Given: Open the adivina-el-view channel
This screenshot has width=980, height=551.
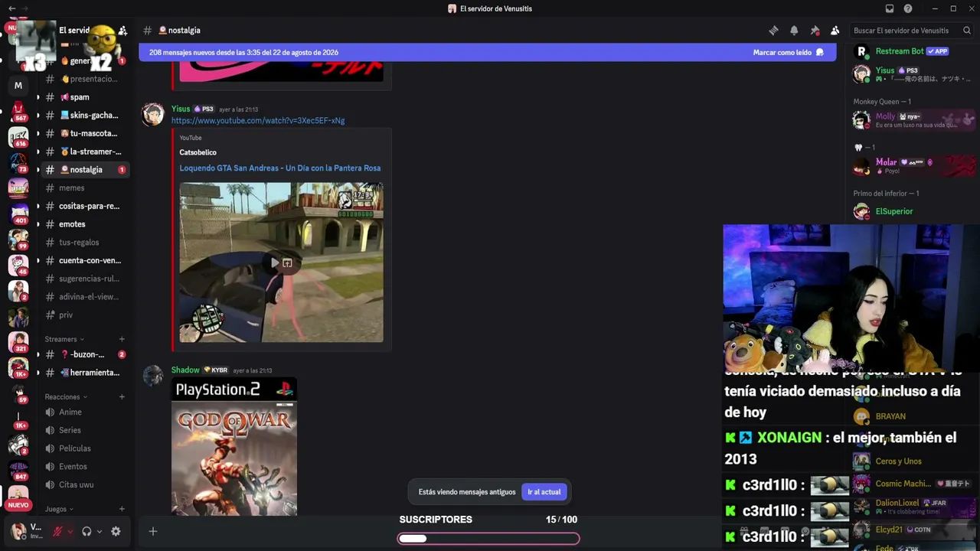Looking at the screenshot, I should 83,297.
